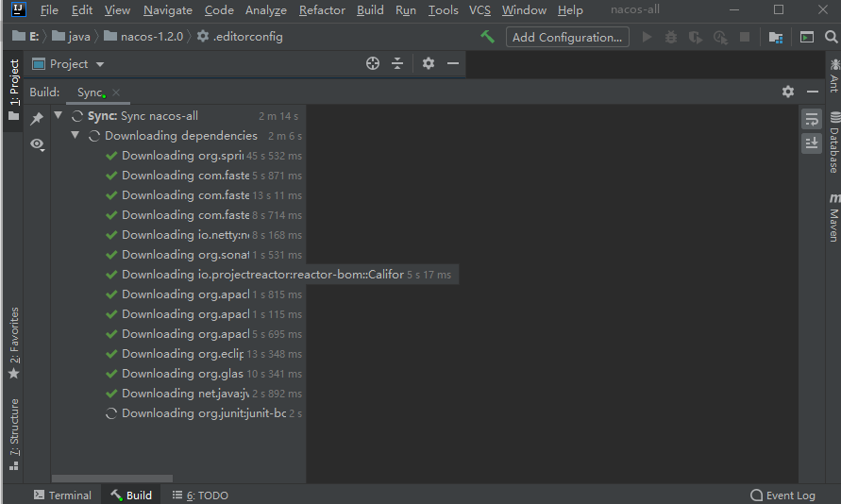Close the Sync build tab
Image resolution: width=841 pixels, height=504 pixels.
tap(116, 92)
